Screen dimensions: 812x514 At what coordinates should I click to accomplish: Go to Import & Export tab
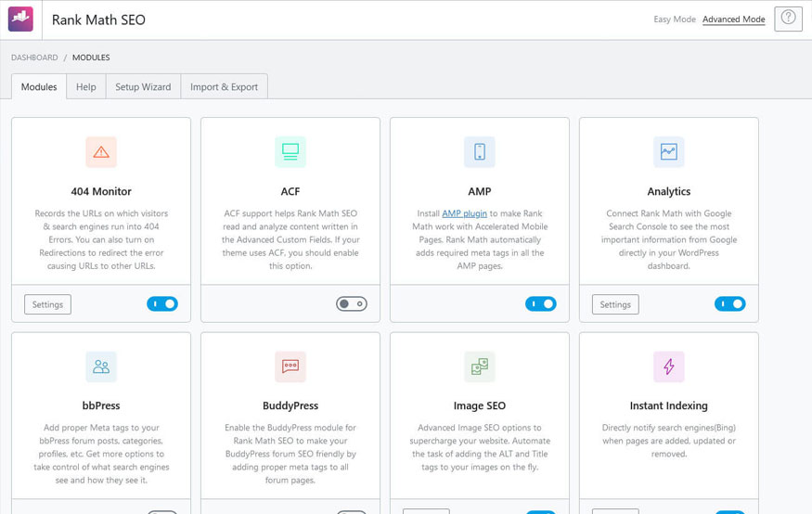coord(224,87)
